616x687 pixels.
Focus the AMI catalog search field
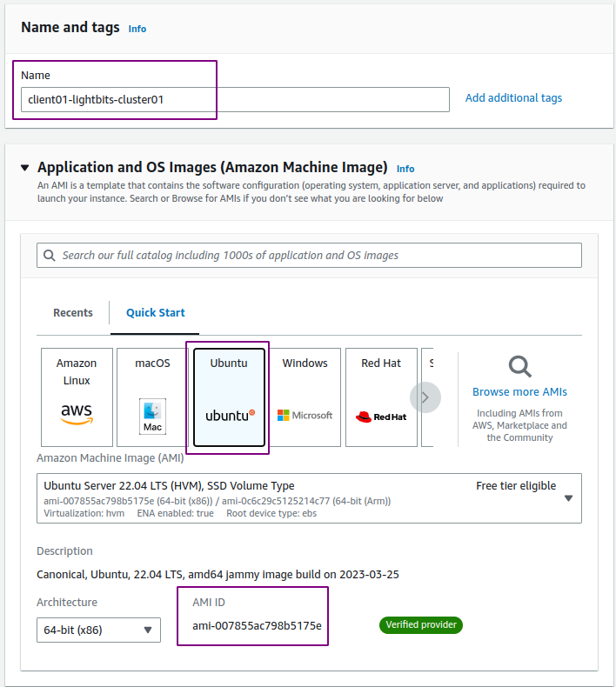click(x=309, y=256)
